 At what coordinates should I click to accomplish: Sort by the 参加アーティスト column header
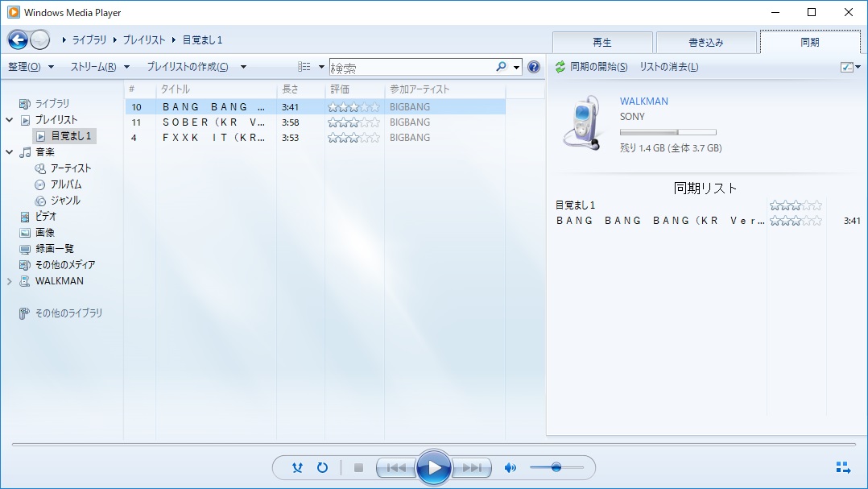pos(445,89)
